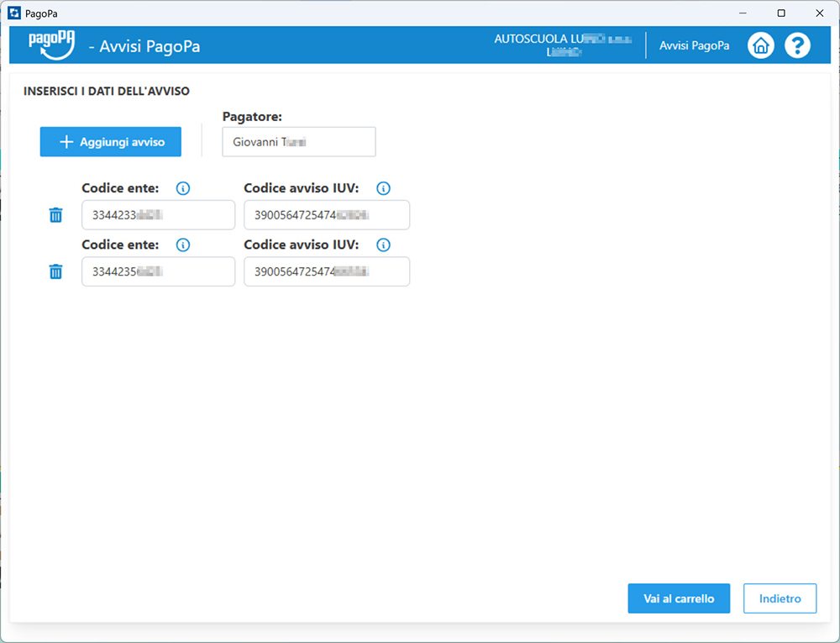Open help via the question mark icon
This screenshot has width=840, height=643.
tap(797, 45)
